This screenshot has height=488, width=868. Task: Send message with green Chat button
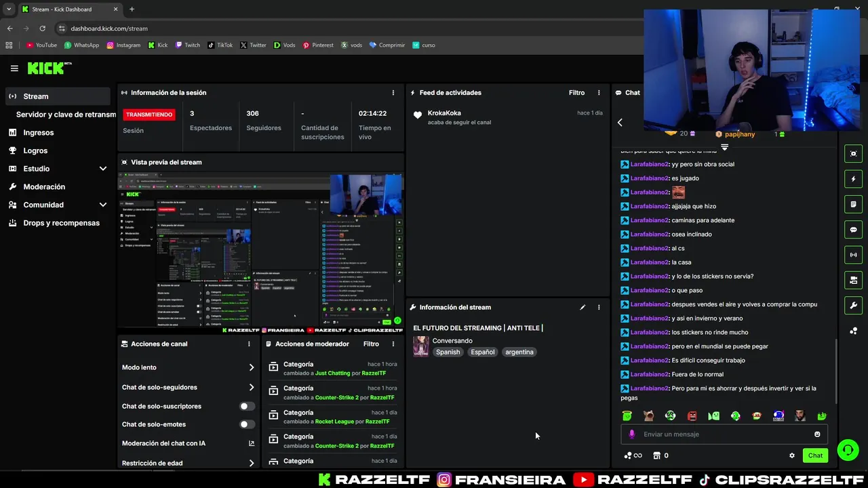[815, 455]
